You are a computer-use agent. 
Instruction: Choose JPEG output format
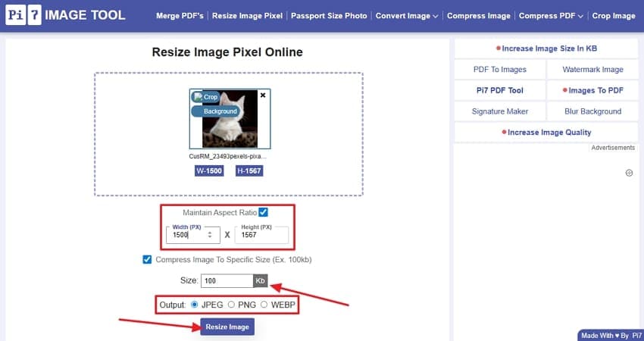click(195, 305)
